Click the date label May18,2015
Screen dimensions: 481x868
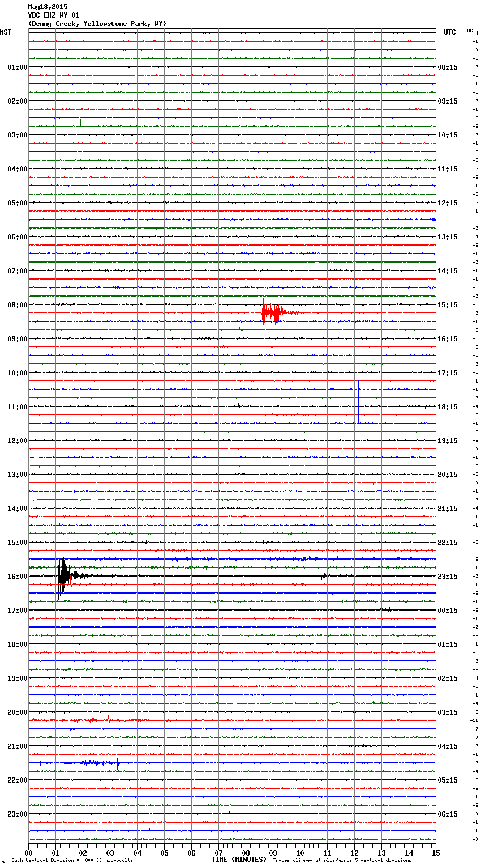[48, 7]
